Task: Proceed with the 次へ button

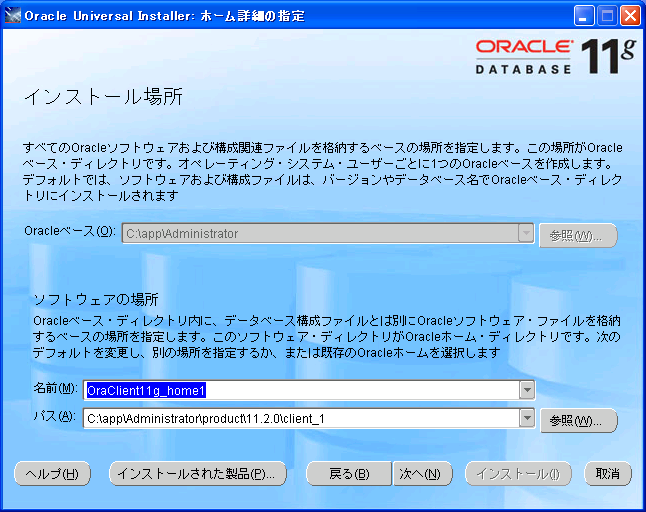Action: (x=418, y=473)
